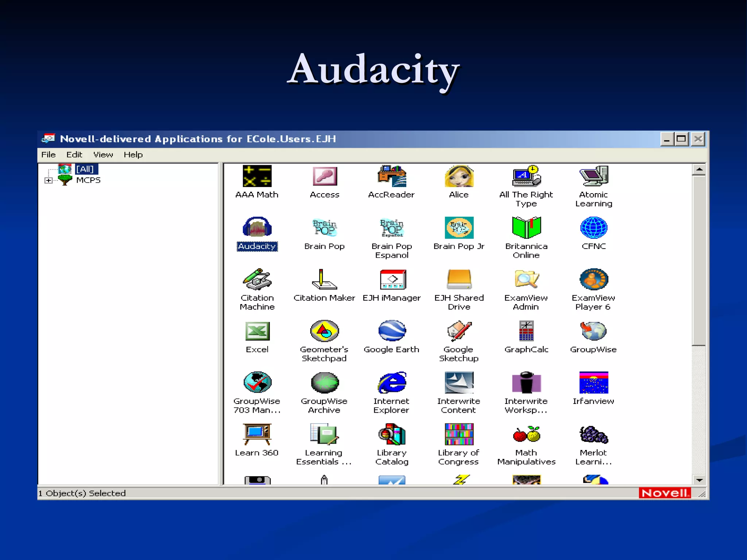Click the Novell logo in status bar
Screen dimensions: 747x560
click(665, 493)
